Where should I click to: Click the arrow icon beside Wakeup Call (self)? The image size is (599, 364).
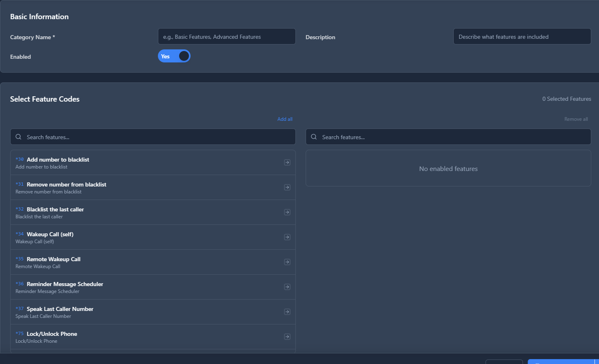pos(287,237)
